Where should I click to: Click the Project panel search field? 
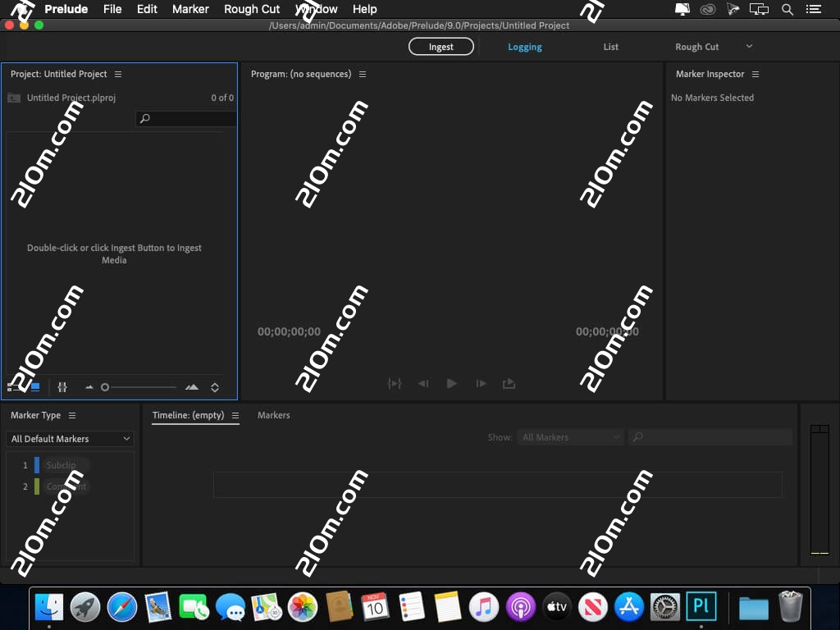click(185, 118)
